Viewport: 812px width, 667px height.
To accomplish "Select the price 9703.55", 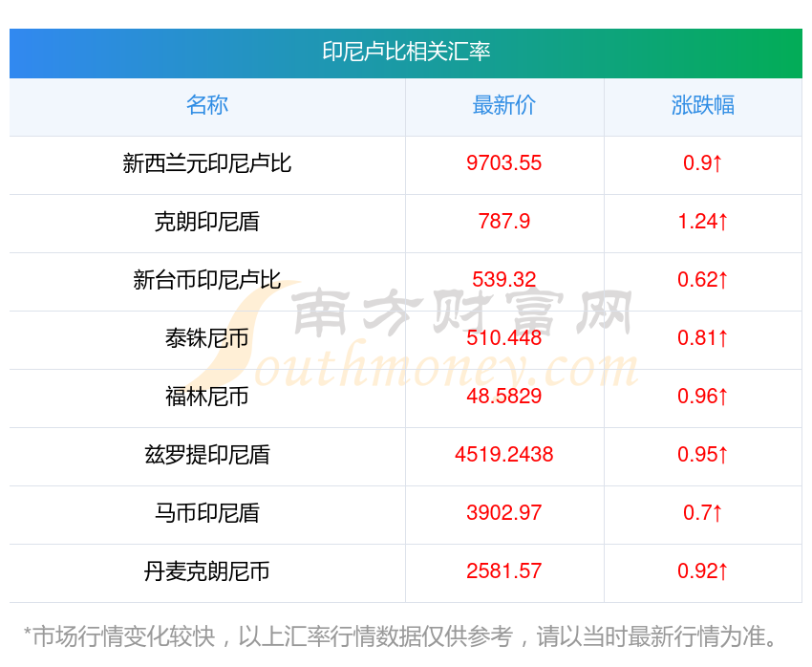I will click(503, 163).
